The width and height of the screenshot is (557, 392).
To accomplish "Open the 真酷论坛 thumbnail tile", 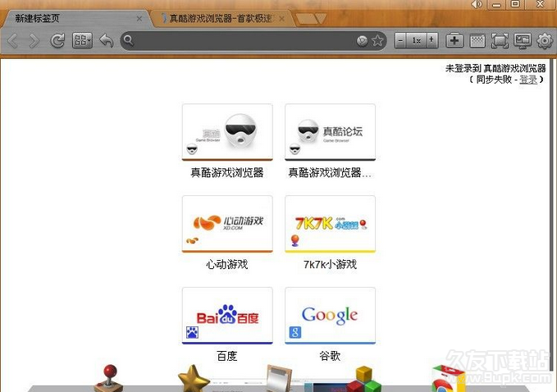I will [330, 132].
